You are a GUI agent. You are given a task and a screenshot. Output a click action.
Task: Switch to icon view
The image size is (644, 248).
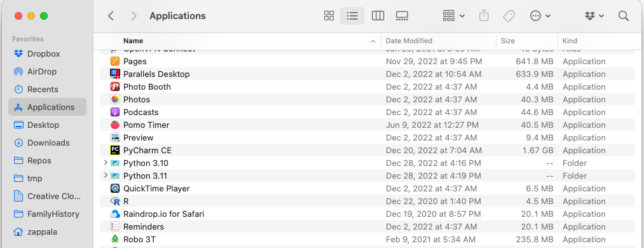pyautogui.click(x=329, y=16)
